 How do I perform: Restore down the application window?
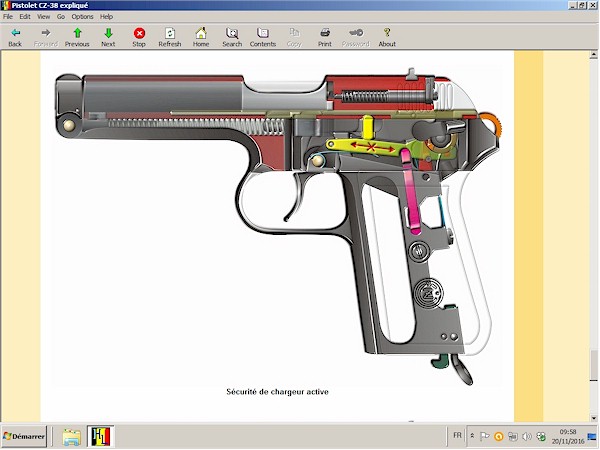582,5
